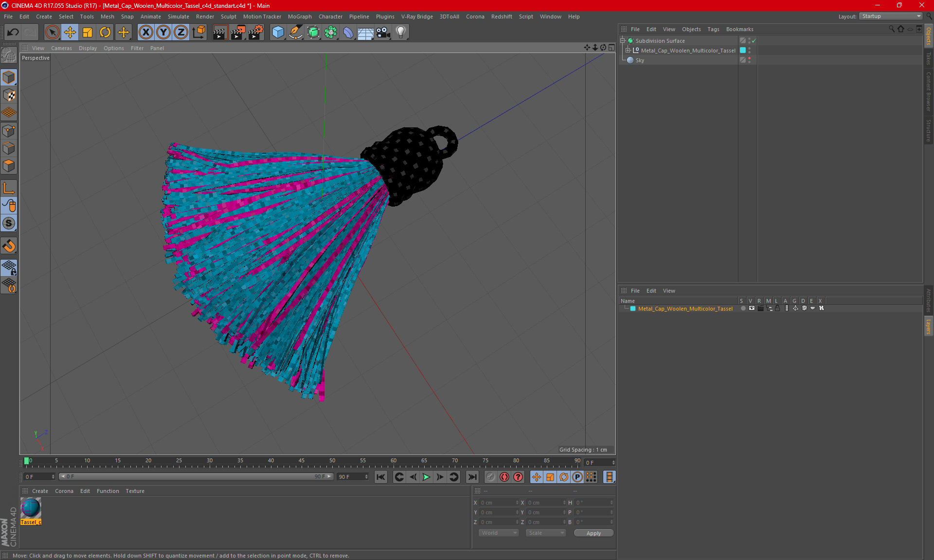Toggle Y axis lock

163,33
